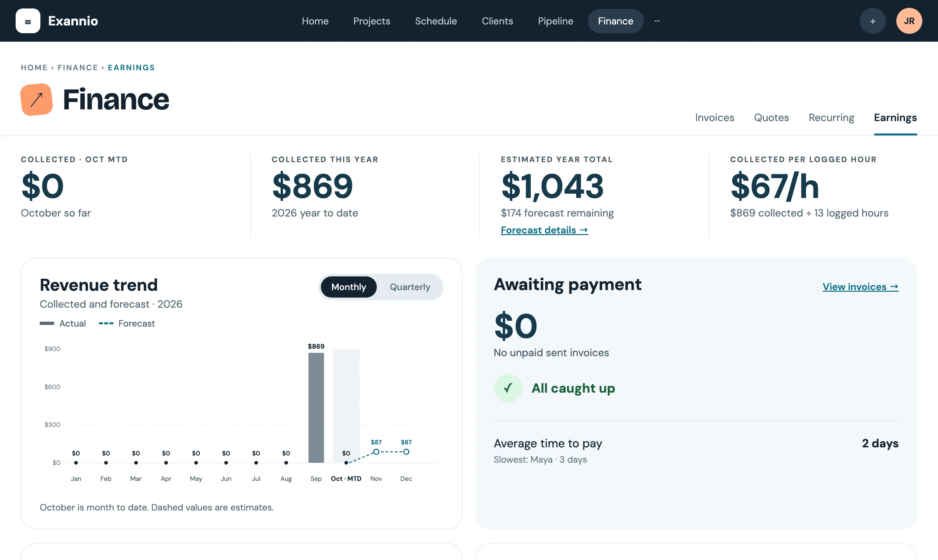Click the Oct MTD placeholder bar

pos(346,406)
